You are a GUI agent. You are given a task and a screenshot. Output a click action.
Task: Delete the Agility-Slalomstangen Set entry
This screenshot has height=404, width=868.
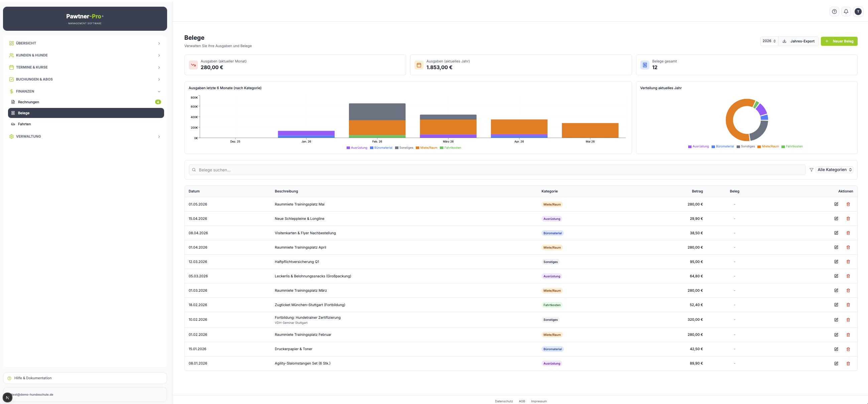pos(849,364)
